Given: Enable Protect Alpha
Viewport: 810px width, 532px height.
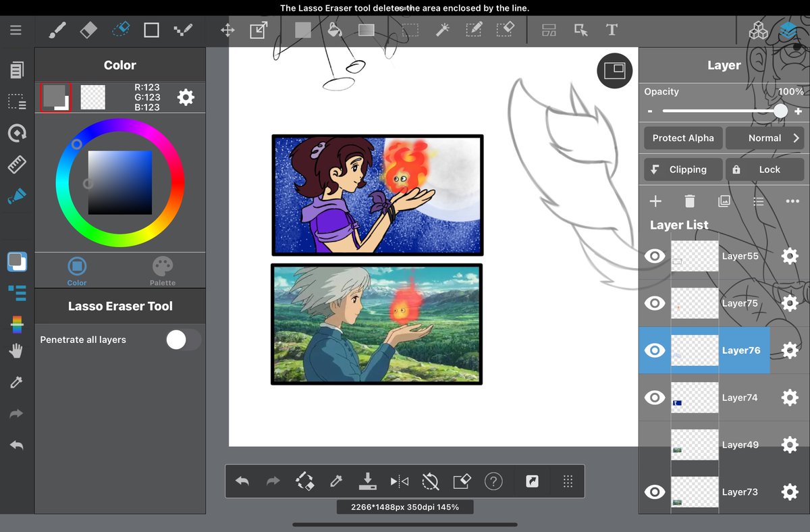Looking at the screenshot, I should point(682,138).
